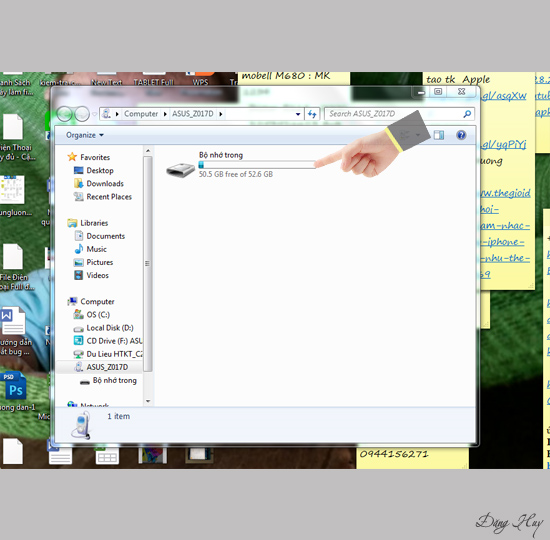Select Computer in the navigation pane
The height and width of the screenshot is (540, 550).
[x=97, y=302]
